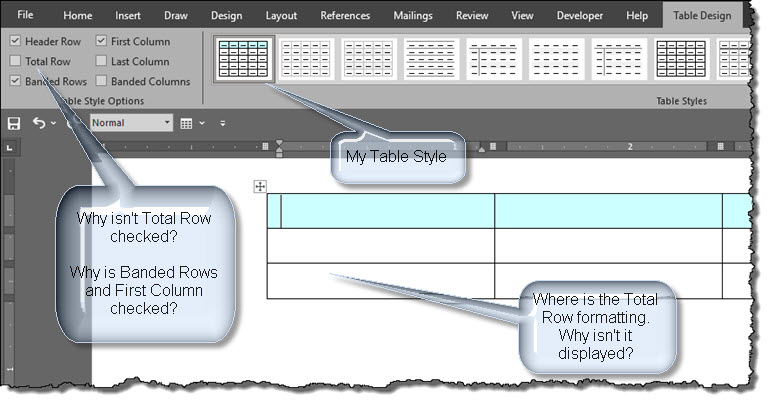Open the File tab
This screenshot has width=768, height=401.
click(x=25, y=15)
